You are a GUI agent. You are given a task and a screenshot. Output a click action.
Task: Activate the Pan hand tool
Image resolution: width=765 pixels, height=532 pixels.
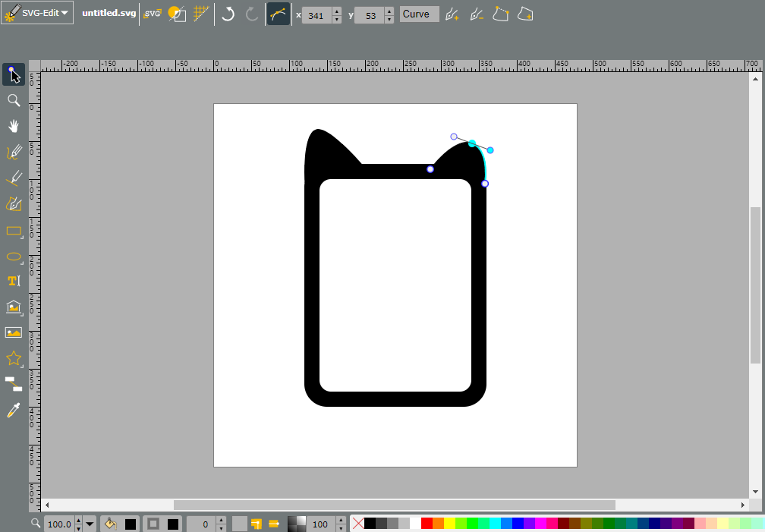pos(14,127)
